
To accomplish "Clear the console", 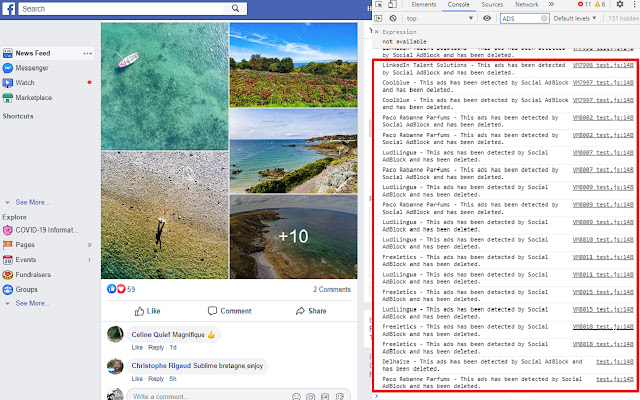I will (393, 18).
